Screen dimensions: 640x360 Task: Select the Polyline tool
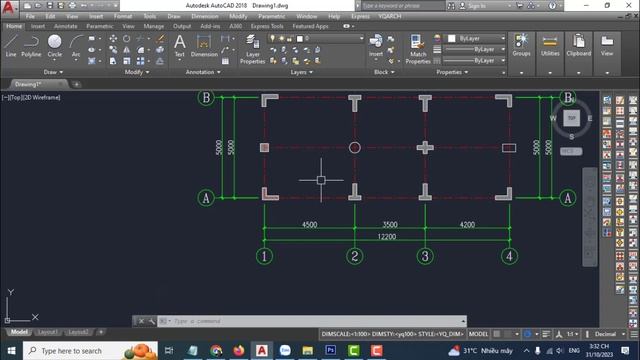pos(31,46)
